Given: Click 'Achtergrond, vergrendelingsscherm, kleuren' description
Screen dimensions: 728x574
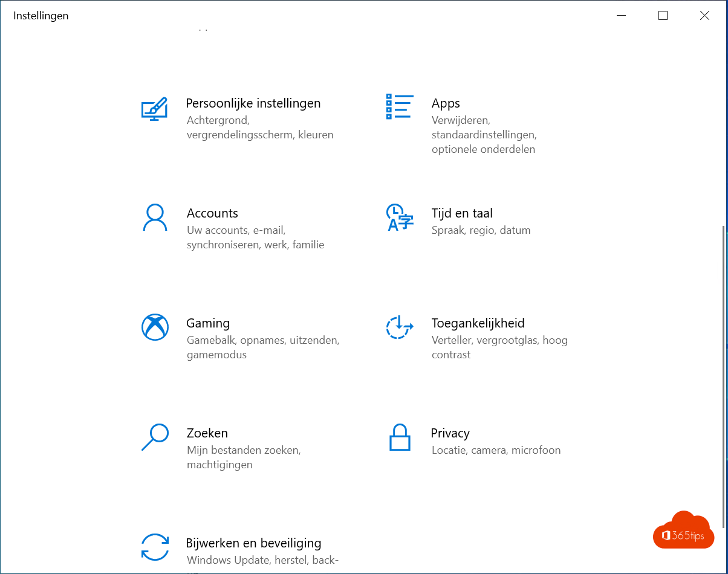Looking at the screenshot, I should click(260, 127).
